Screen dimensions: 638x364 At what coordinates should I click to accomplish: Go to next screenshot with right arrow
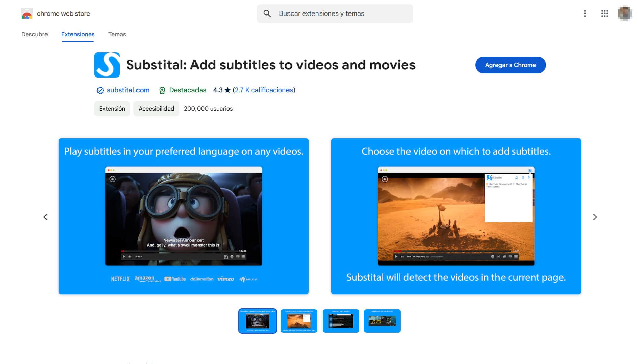click(595, 217)
